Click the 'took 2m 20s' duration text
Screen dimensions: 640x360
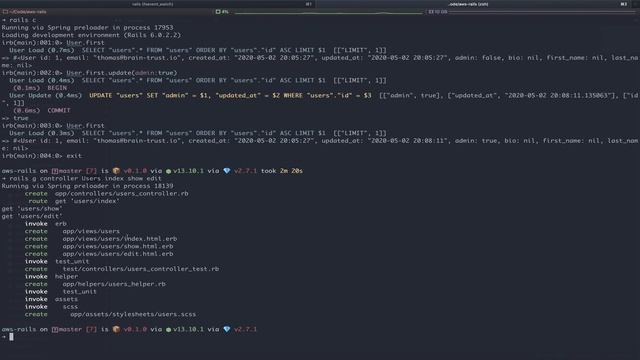point(282,171)
